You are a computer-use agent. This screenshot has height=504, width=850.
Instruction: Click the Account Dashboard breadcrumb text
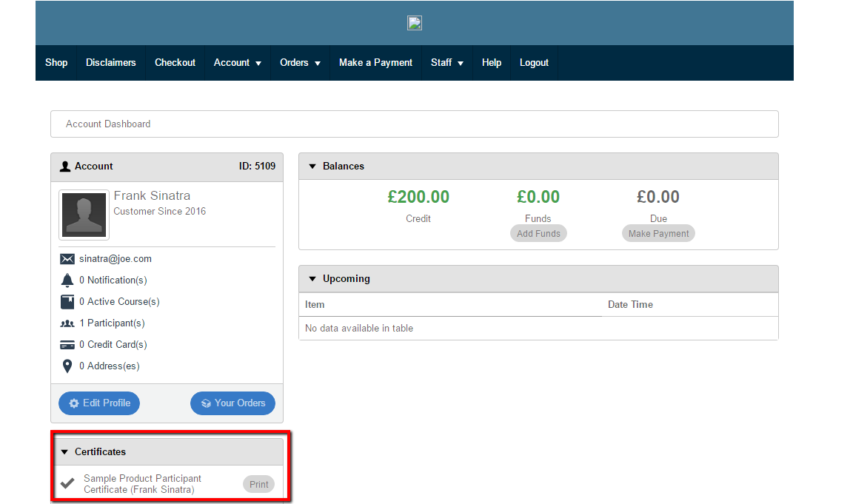click(108, 124)
